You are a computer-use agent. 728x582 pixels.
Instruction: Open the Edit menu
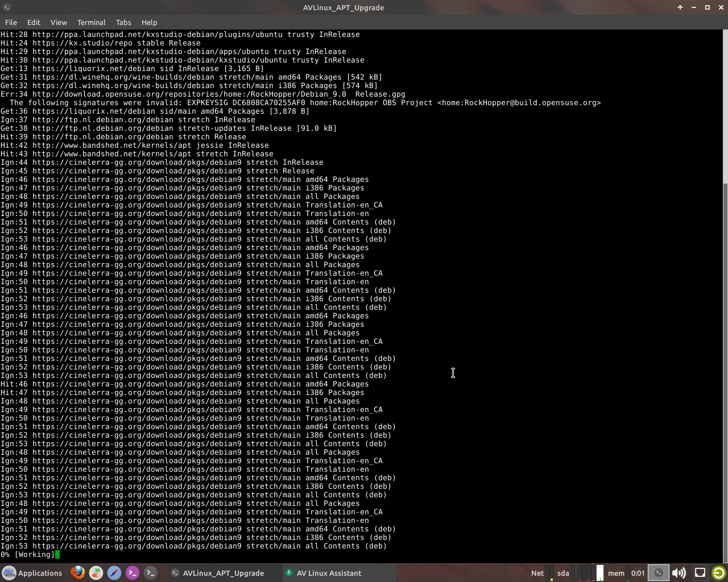click(x=34, y=22)
